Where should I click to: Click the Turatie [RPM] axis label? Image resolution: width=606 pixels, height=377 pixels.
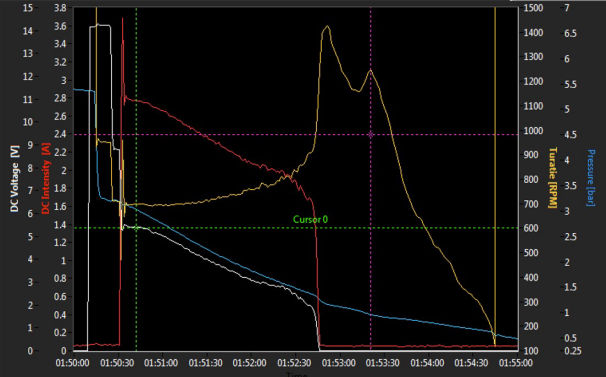[553, 177]
